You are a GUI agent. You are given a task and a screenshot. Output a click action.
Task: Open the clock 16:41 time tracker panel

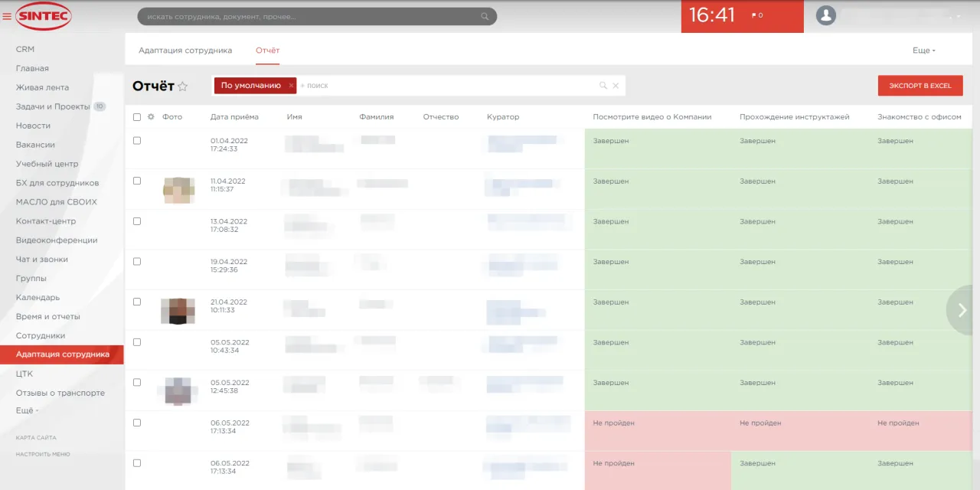pos(712,15)
